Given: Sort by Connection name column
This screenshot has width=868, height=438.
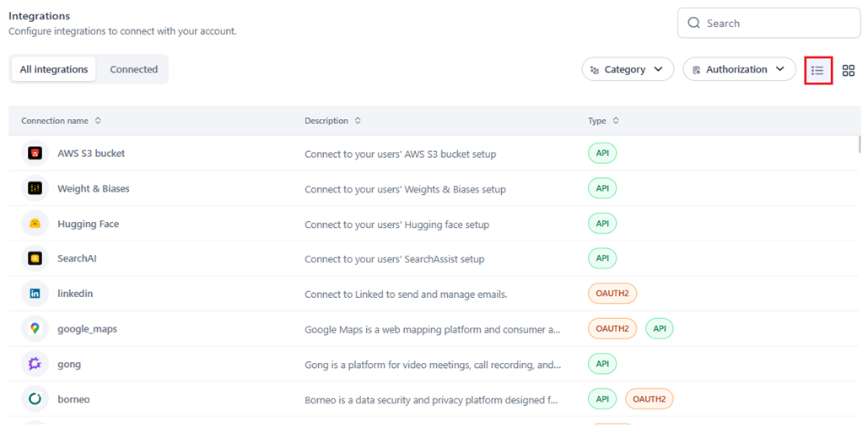Looking at the screenshot, I should coord(98,121).
